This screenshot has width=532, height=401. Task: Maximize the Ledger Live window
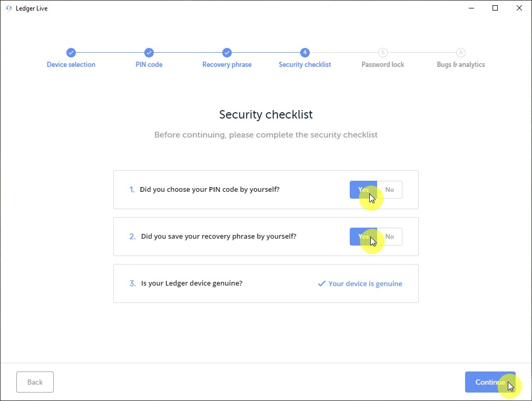tap(495, 8)
